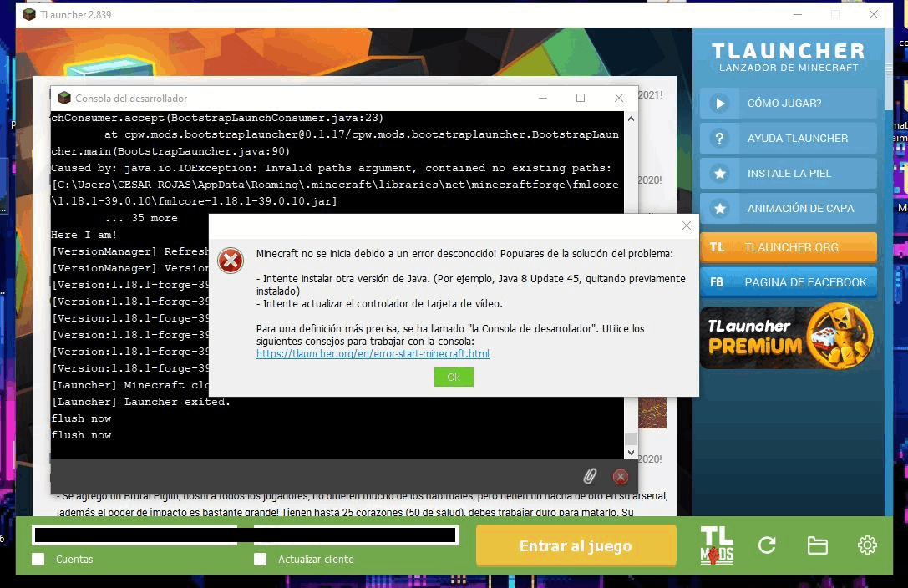Click star icon beside ANIMACIÓN DE CAPA

click(720, 208)
